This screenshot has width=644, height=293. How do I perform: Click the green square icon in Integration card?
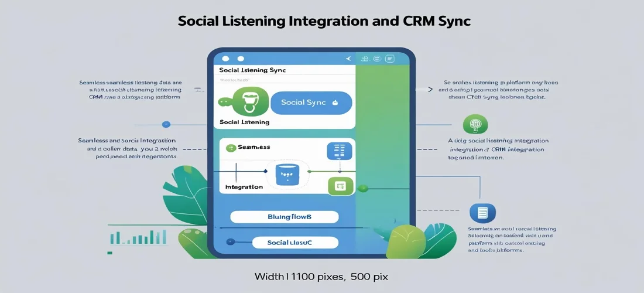point(341,186)
